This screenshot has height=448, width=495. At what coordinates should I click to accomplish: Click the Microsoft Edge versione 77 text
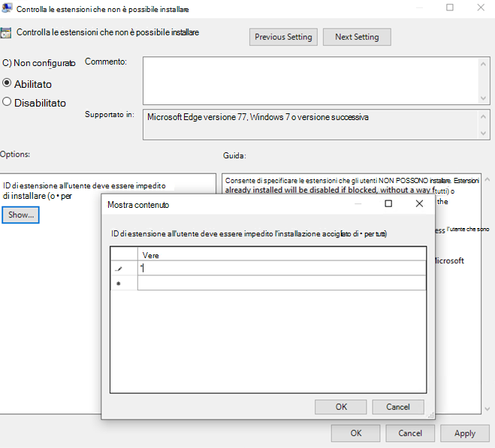(x=258, y=117)
